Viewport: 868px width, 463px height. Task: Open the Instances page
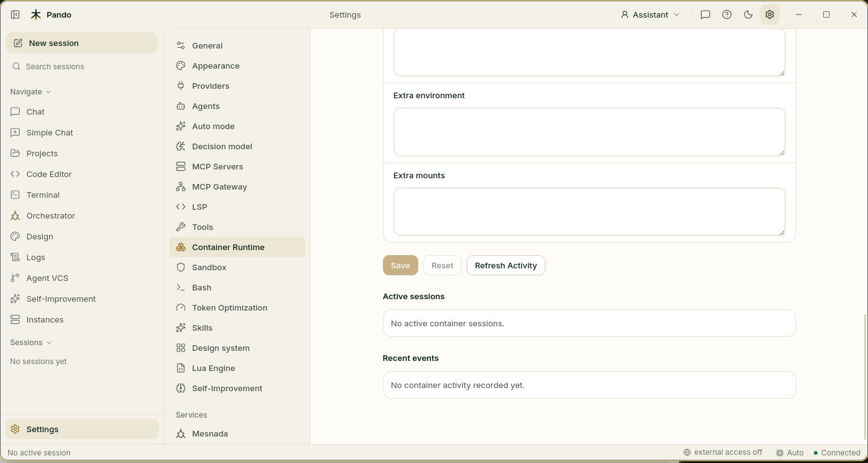(82, 319)
